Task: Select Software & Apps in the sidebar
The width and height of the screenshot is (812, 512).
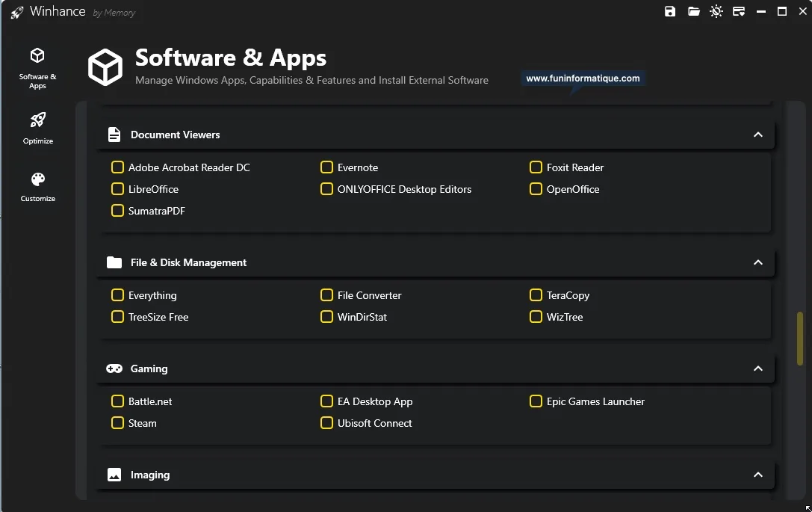Action: pyautogui.click(x=37, y=67)
